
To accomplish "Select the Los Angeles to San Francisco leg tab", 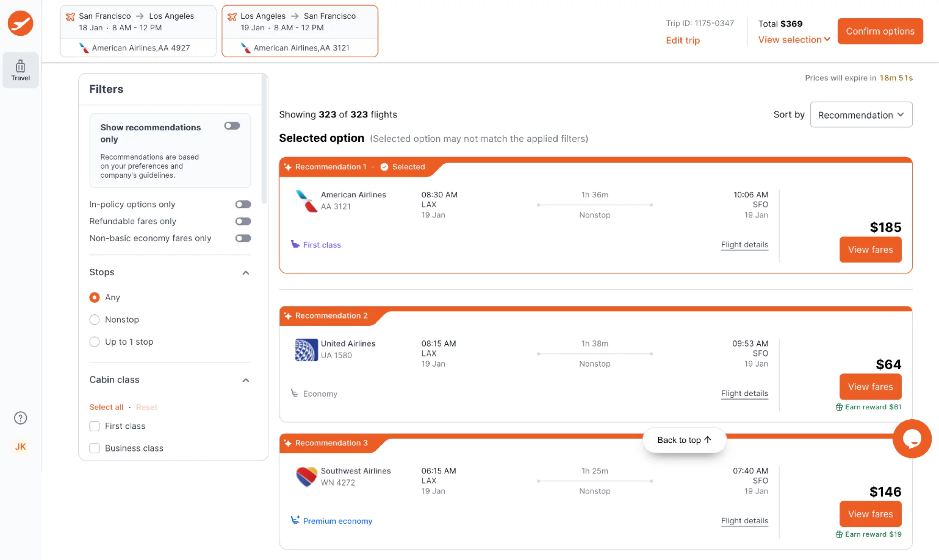I will coord(299,31).
